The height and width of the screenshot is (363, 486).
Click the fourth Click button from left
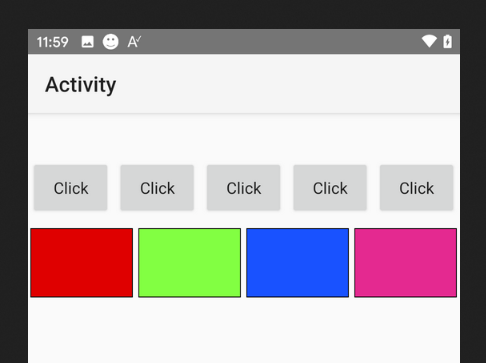pyautogui.click(x=330, y=188)
